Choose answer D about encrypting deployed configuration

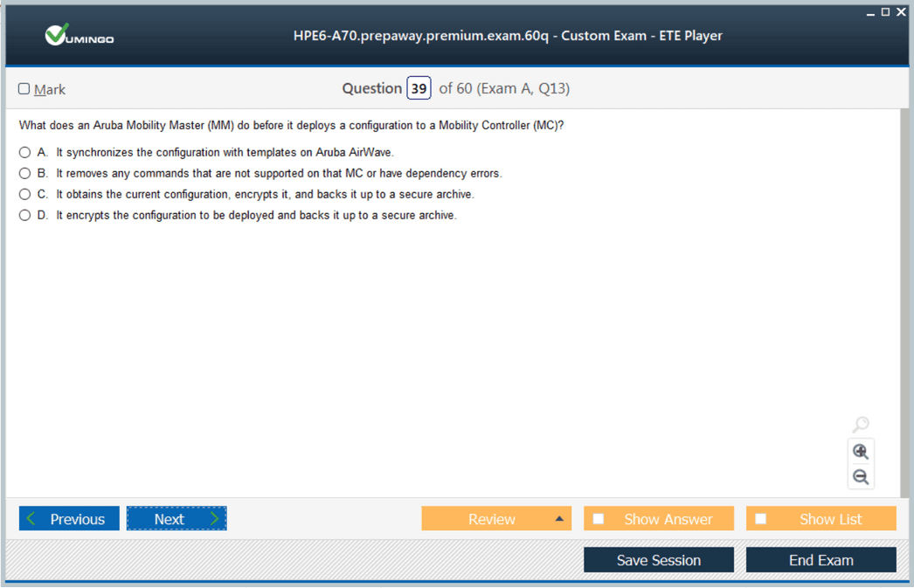(25, 215)
